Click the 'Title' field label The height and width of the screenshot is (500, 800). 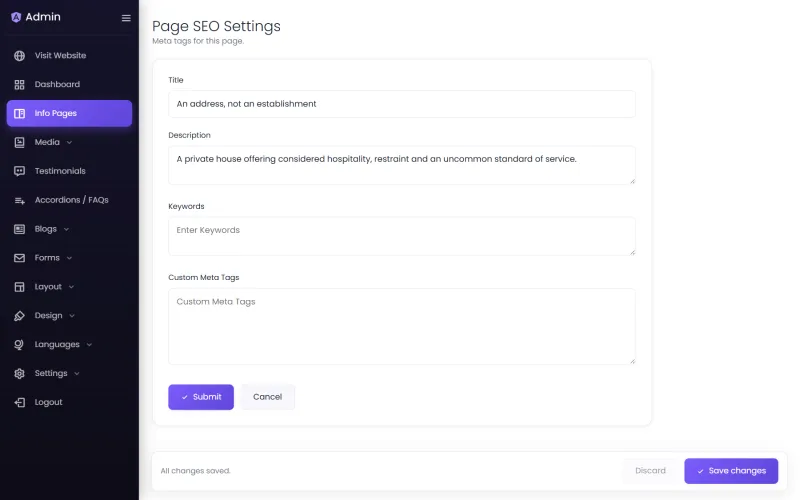pos(176,80)
